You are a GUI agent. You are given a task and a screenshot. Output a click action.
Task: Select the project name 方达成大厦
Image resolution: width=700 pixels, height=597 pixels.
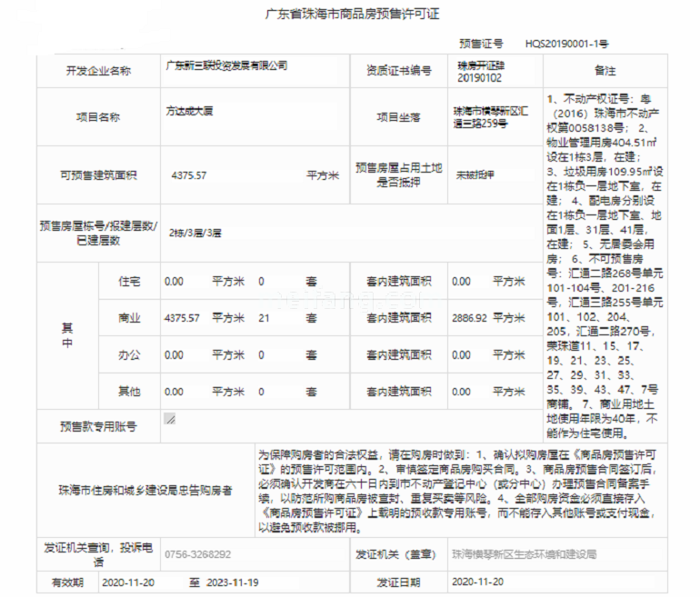click(188, 116)
